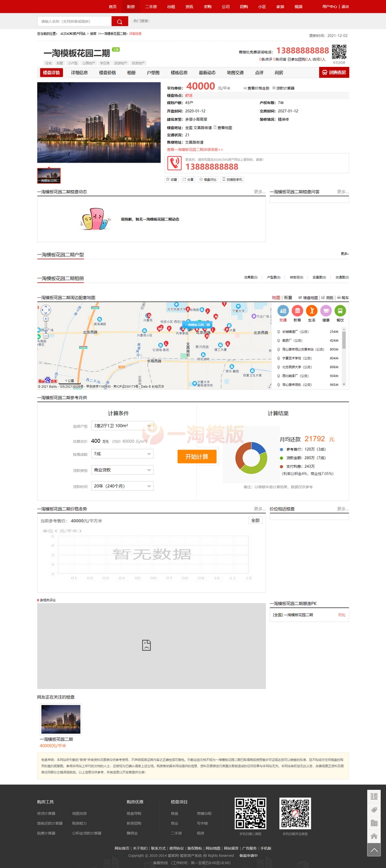Open the 贷款类别 dropdown showing 商业贷款
The image size is (386, 868).
123,470
